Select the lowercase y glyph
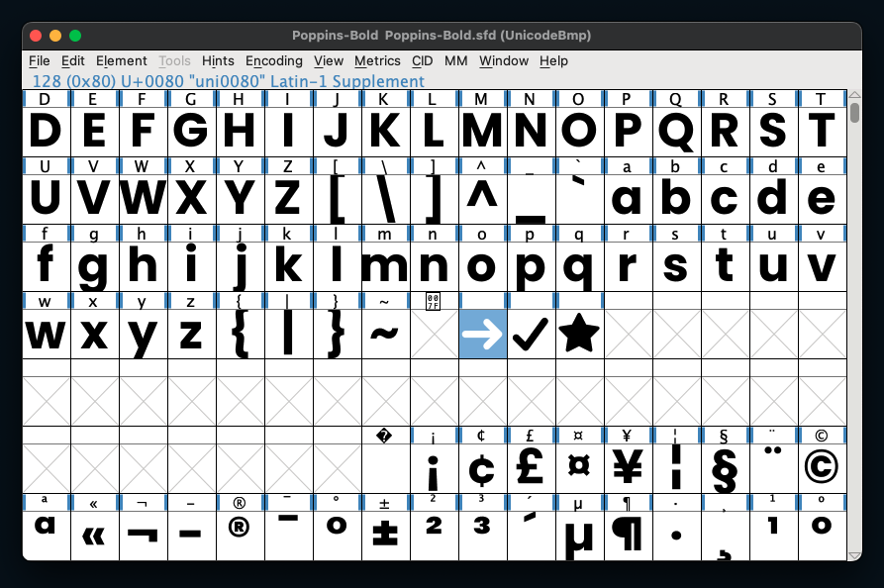Viewport: 884px width, 588px height. click(x=144, y=334)
